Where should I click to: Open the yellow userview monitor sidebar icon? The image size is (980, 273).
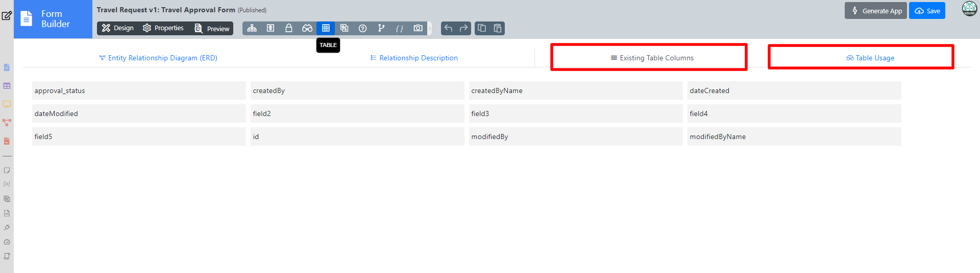pos(7,104)
